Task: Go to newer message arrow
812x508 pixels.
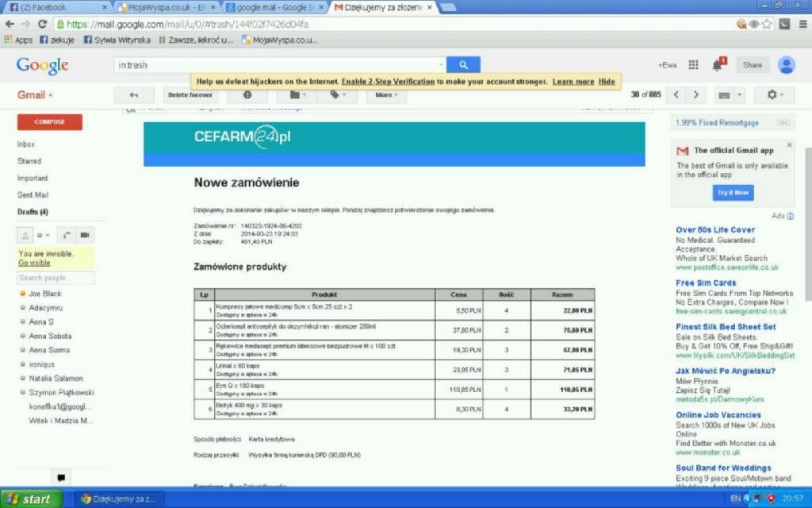Action: click(x=676, y=95)
